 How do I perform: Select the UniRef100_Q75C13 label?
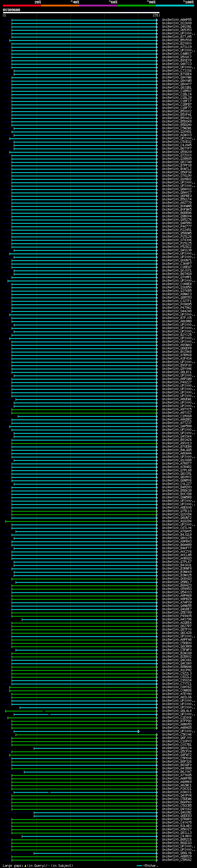click(177, 511)
